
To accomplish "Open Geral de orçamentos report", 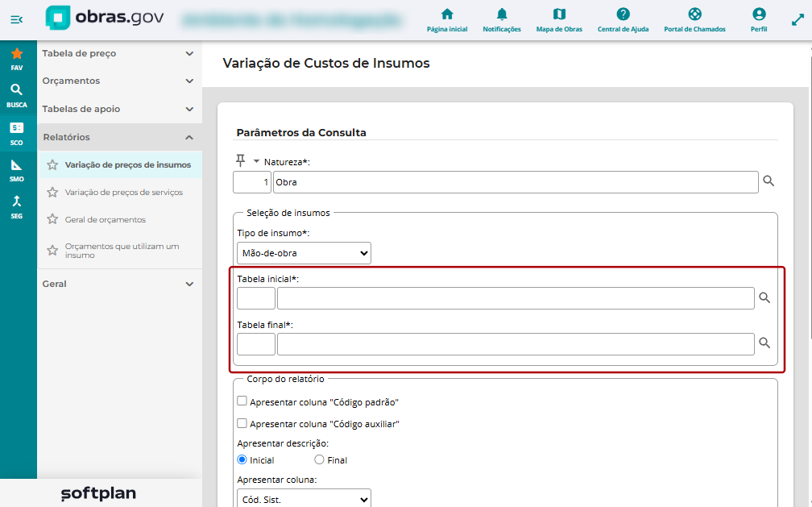I will coord(105,220).
